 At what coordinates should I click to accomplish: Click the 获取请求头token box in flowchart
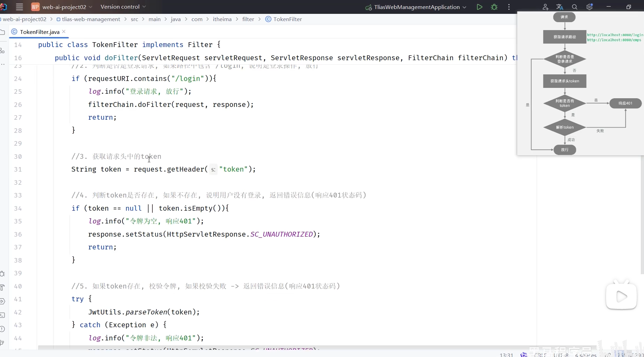[x=565, y=81]
